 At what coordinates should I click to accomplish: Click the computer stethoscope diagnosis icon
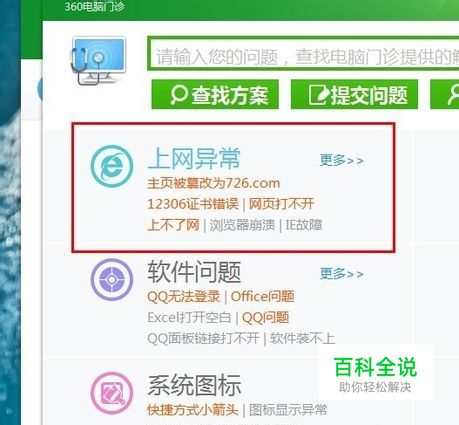[98, 61]
